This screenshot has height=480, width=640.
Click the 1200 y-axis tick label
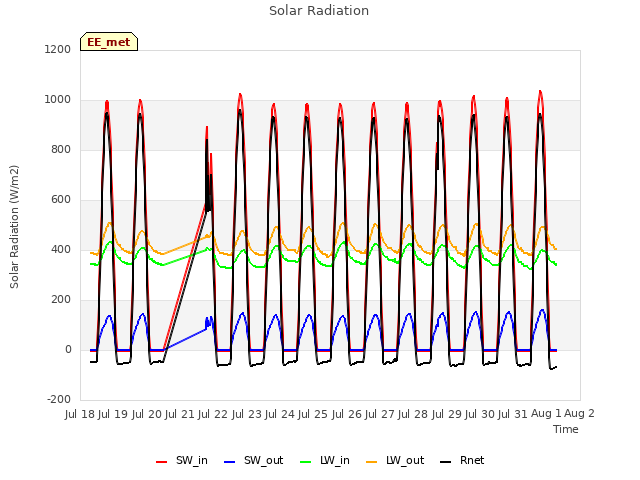point(58,49)
